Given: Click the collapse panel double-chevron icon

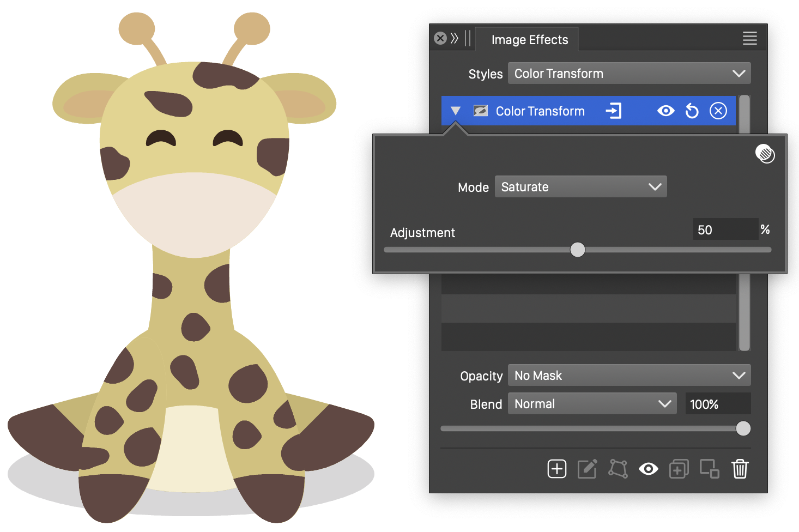Looking at the screenshot, I should [455, 38].
